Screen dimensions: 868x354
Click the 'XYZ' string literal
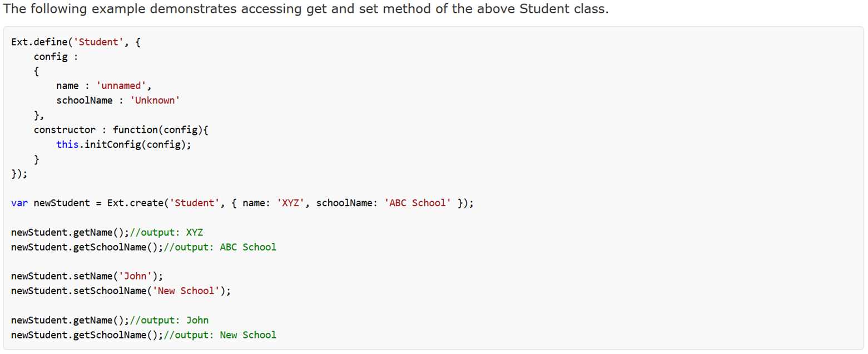288,203
